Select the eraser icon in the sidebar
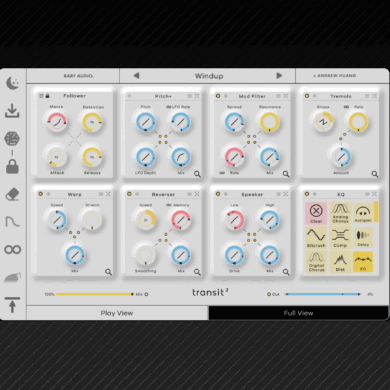 (12, 194)
